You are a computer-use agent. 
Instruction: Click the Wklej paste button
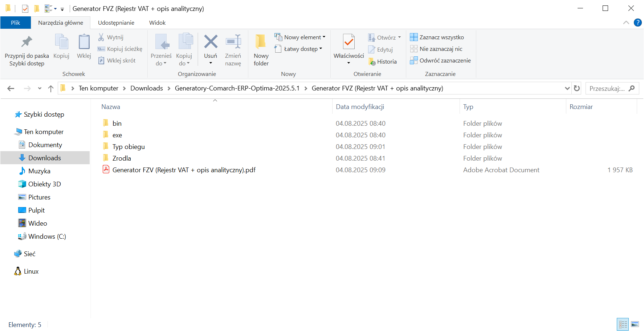(x=84, y=47)
